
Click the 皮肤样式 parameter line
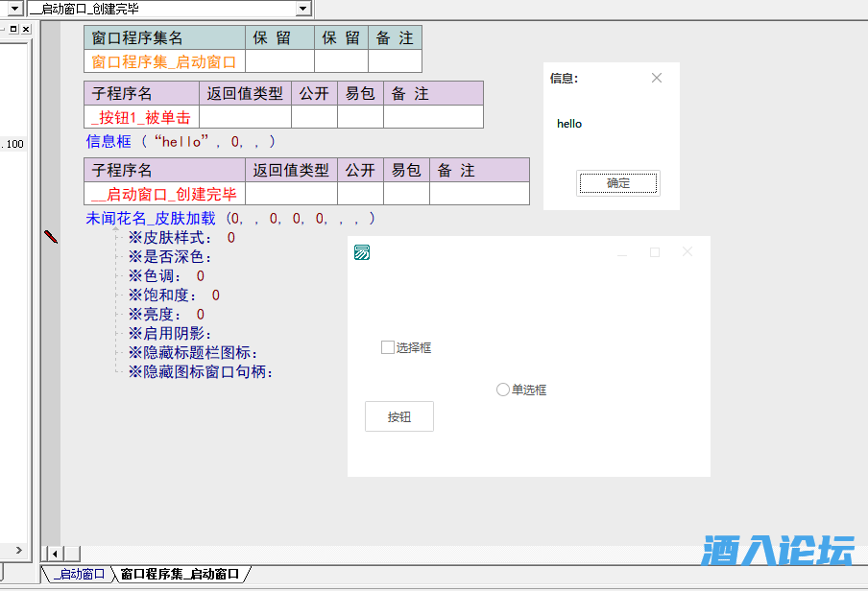[182, 238]
